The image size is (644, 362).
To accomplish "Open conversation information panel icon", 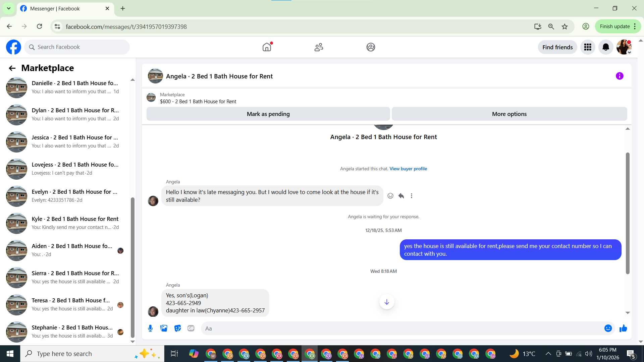I will 619,76.
